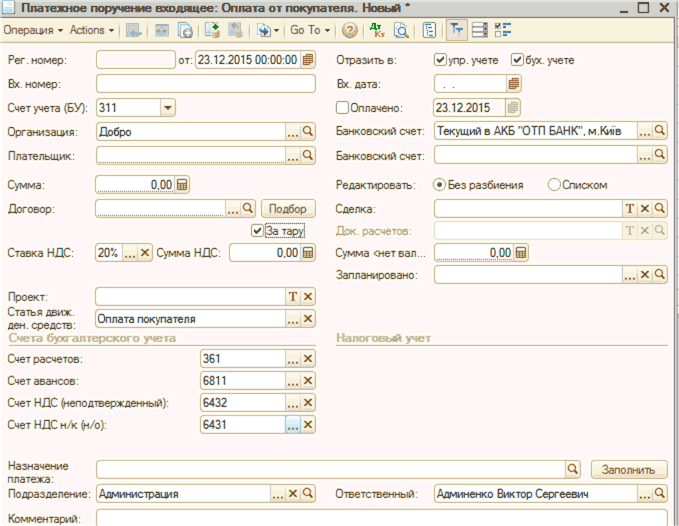Expand the Счет учета (БУ) dropdown
The height and width of the screenshot is (526, 679).
point(167,107)
